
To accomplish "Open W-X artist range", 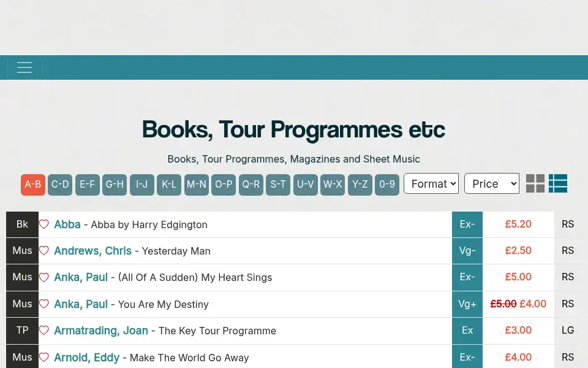I will (x=333, y=185).
